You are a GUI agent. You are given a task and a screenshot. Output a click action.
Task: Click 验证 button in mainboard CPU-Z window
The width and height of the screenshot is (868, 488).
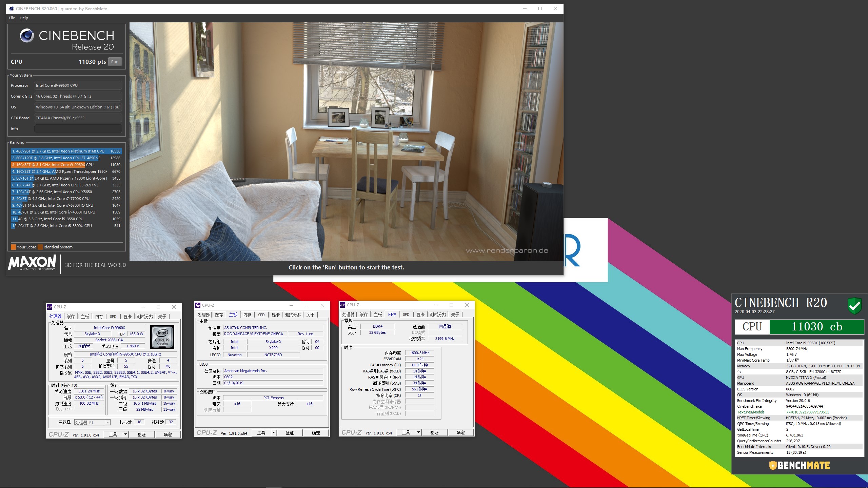[290, 433]
